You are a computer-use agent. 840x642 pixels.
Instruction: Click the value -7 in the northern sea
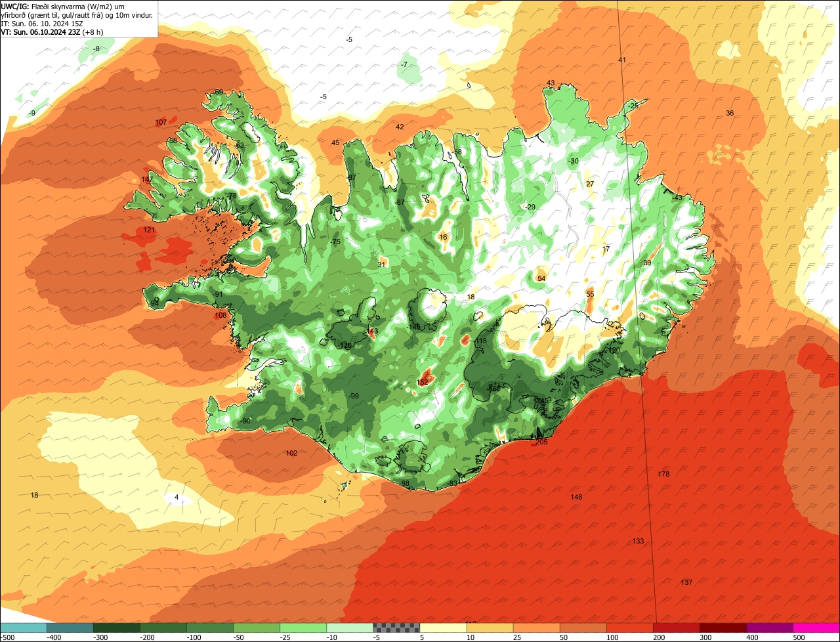click(404, 64)
